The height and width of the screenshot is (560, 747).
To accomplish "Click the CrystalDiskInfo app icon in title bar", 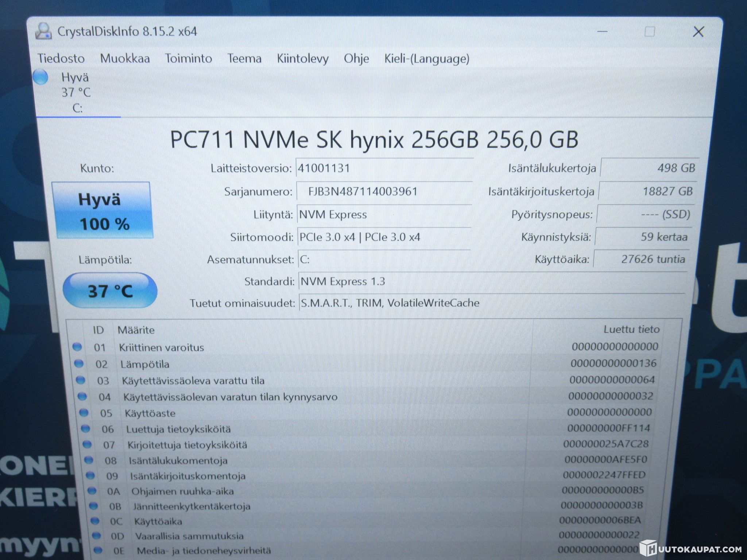I will pyautogui.click(x=43, y=31).
